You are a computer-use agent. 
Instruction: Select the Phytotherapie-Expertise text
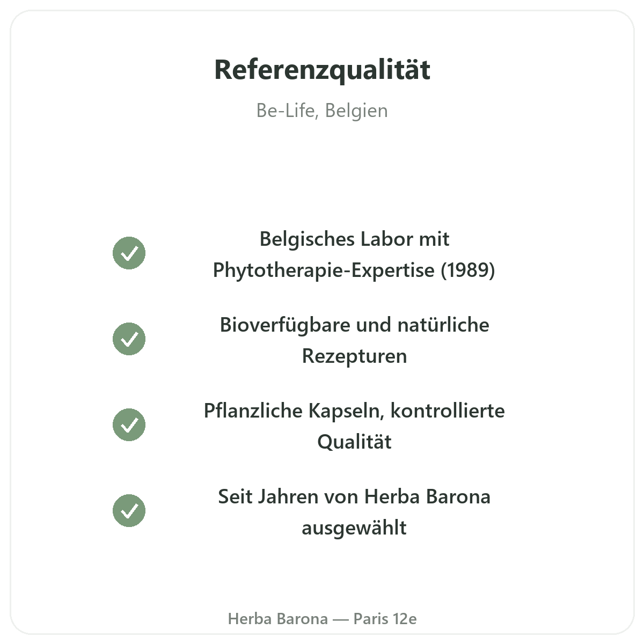[324, 270]
